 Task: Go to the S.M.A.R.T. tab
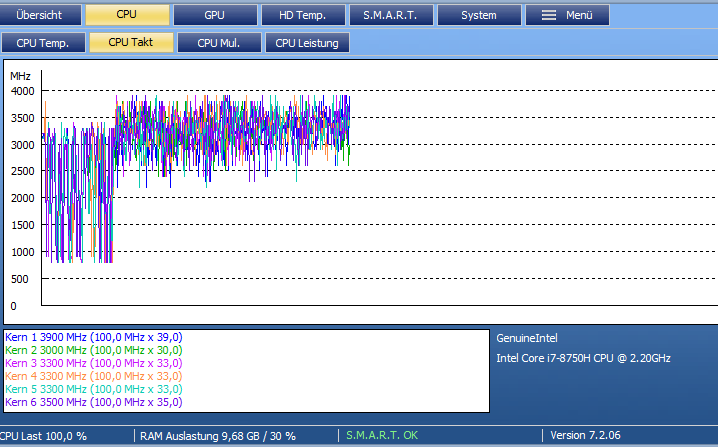tap(391, 15)
